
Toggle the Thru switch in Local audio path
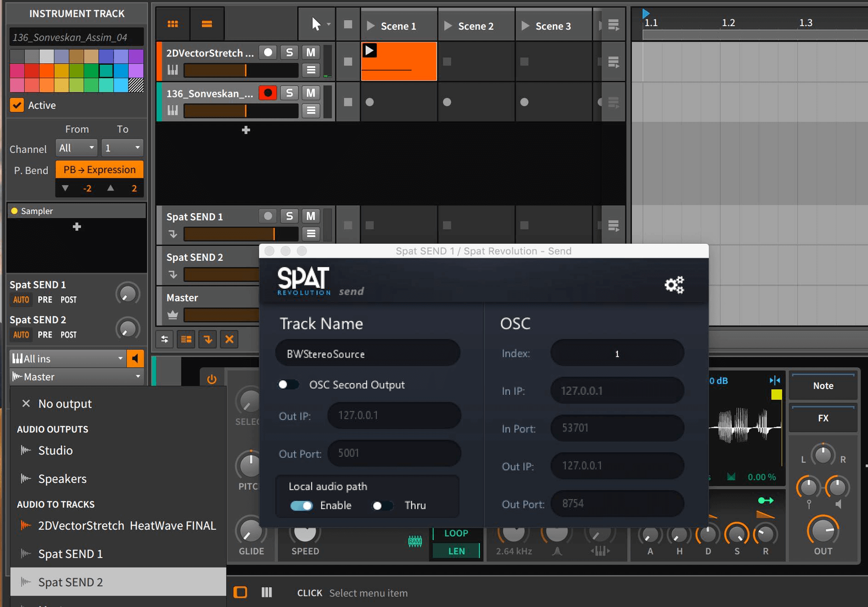point(382,506)
